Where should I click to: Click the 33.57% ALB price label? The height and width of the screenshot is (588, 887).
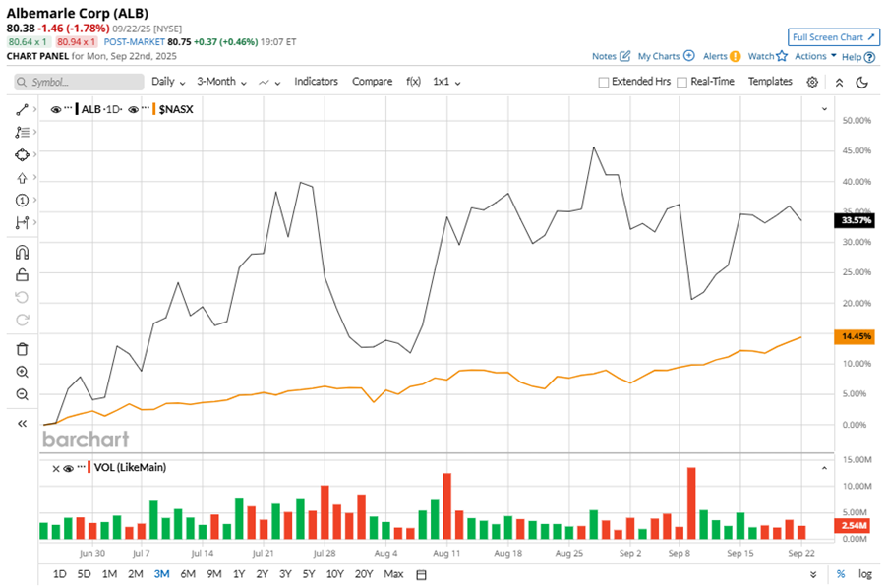[x=855, y=220]
